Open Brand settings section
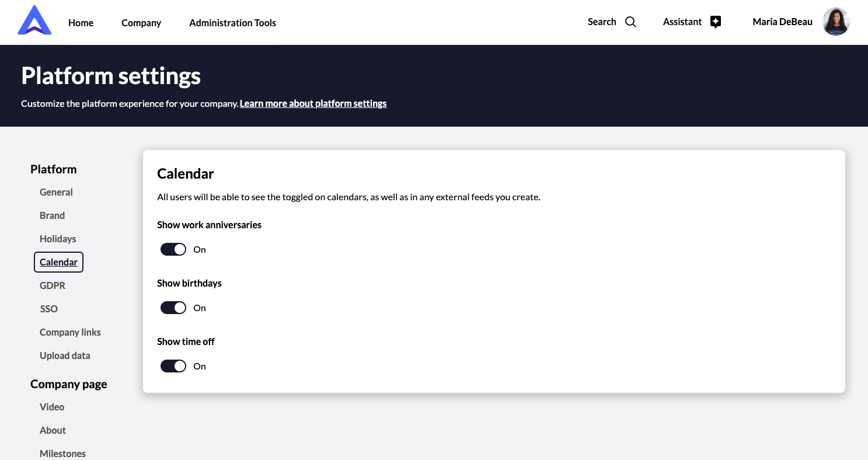The image size is (868, 460). pyautogui.click(x=52, y=215)
